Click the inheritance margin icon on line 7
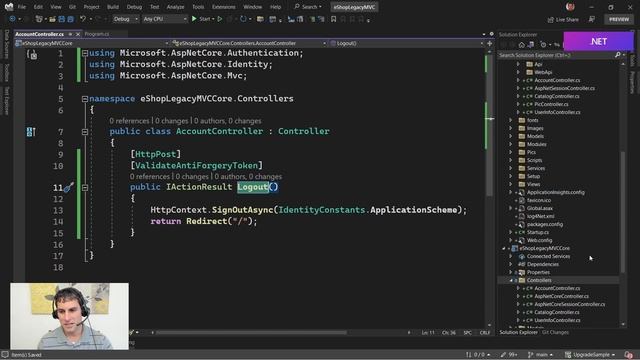Image resolution: width=640 pixels, height=360 pixels. click(x=31, y=131)
